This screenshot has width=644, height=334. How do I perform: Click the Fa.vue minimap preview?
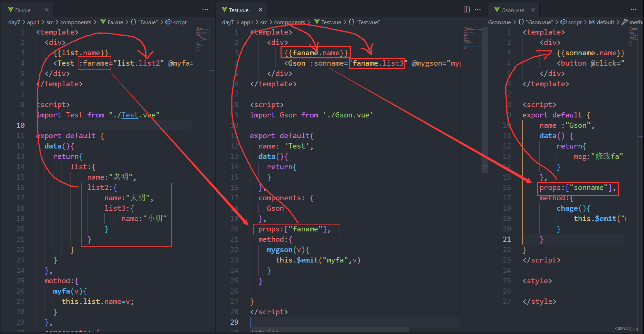click(202, 39)
